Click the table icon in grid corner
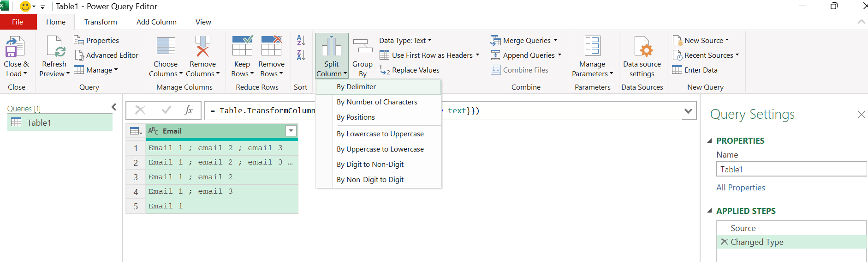This screenshot has height=262, width=868. point(136,131)
